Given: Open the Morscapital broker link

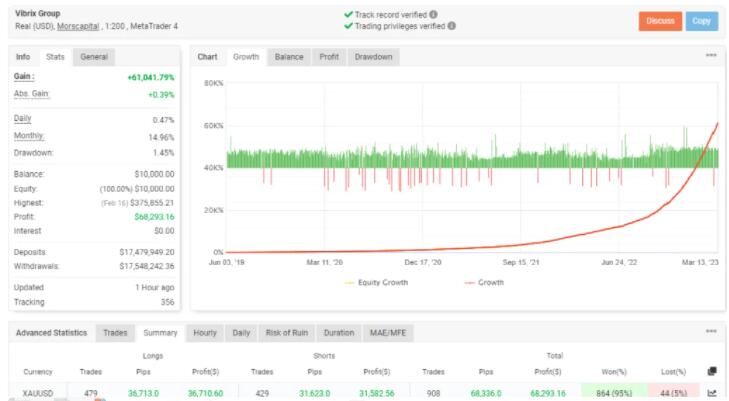Looking at the screenshot, I should click(x=84, y=26).
